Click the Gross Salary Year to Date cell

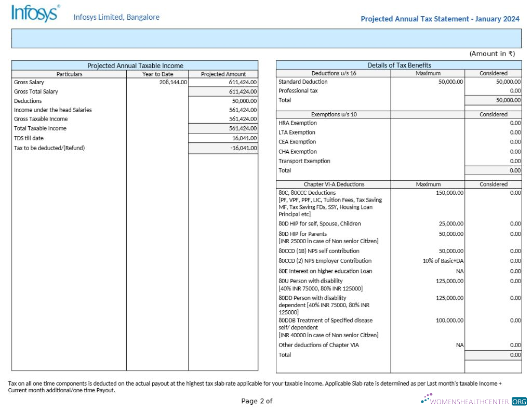[x=157, y=82]
